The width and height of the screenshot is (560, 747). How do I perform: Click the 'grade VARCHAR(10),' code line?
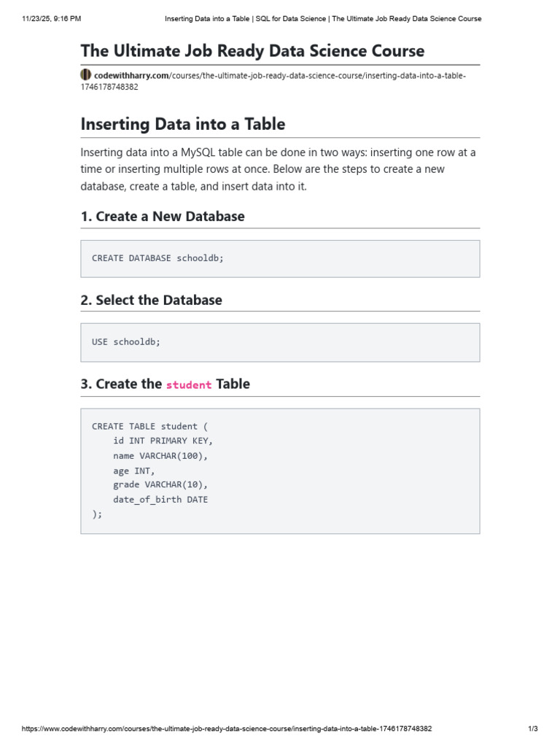(x=160, y=484)
